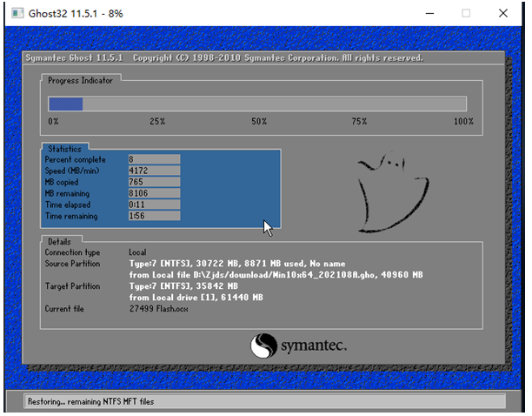
Task: Select the Time remaining value field
Action: point(154,216)
